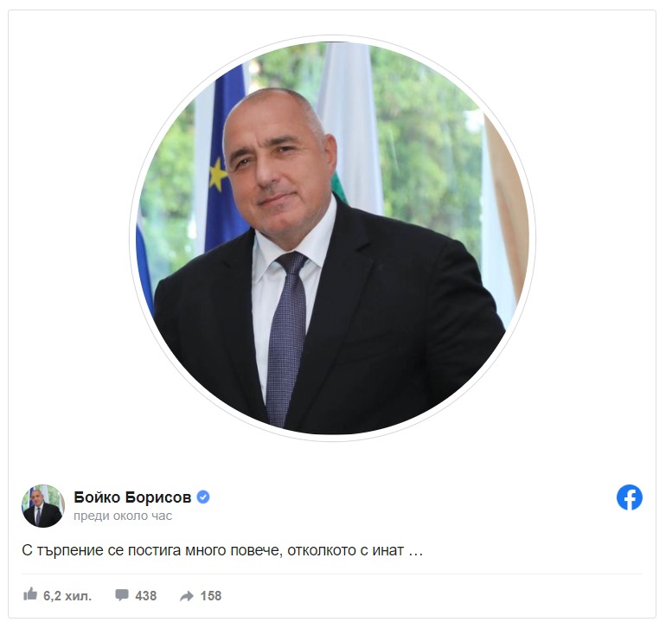The height and width of the screenshot is (622, 672).
Task: Click the 438 comments count
Action: (145, 596)
